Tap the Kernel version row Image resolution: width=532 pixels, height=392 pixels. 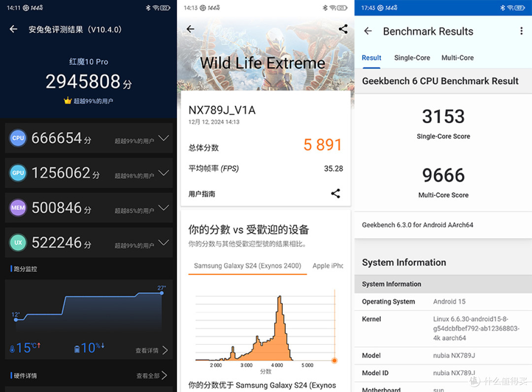[443, 328]
